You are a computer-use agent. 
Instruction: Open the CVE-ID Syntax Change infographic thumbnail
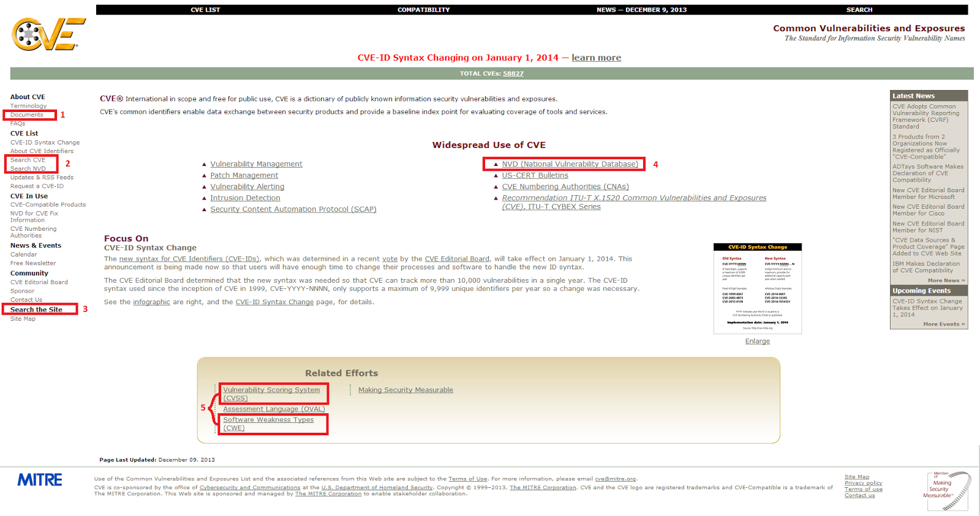[758, 288]
